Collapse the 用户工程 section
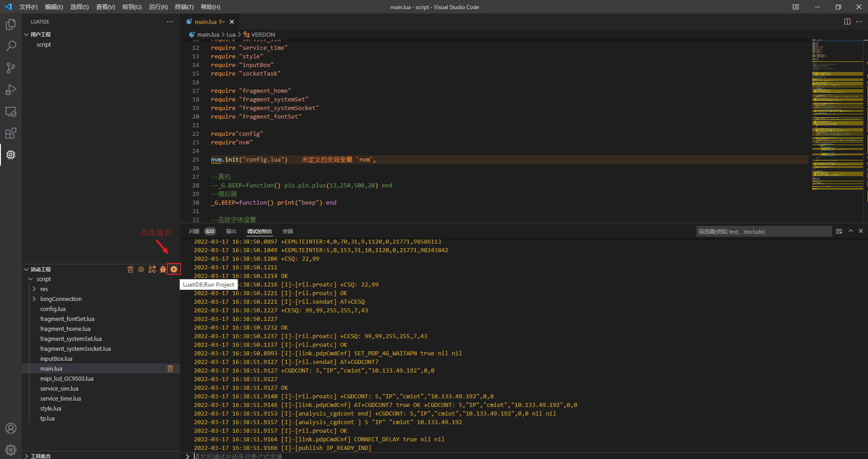Screen dimensions: 868x459 tap(26, 34)
